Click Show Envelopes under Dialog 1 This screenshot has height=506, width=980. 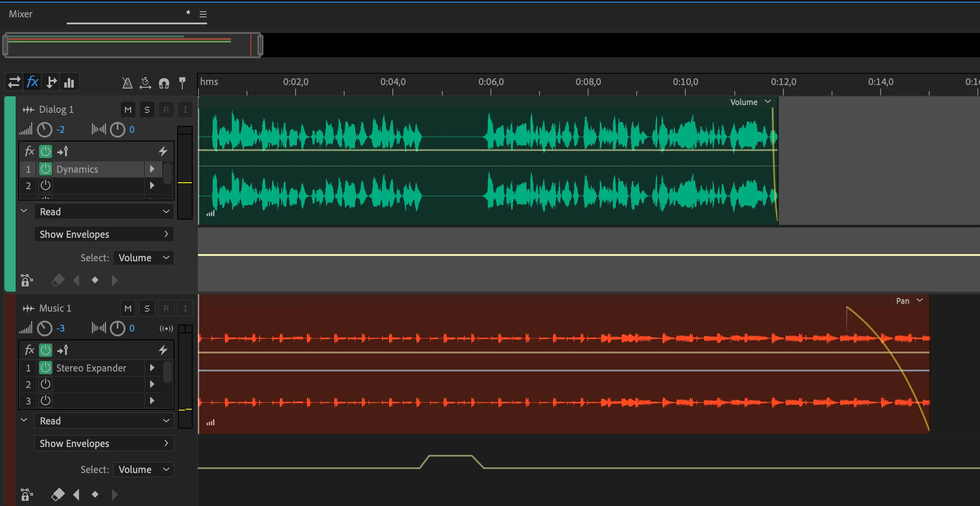point(104,234)
